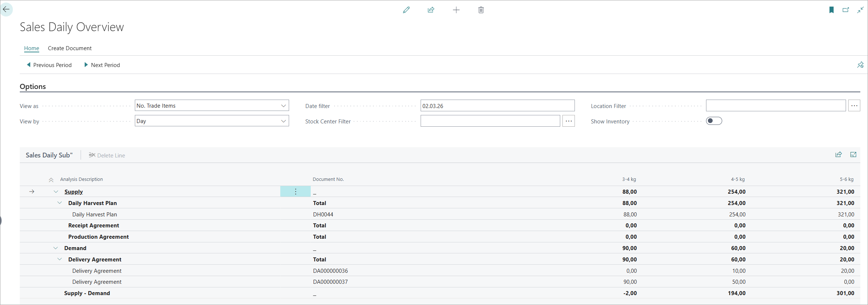This screenshot has height=305, width=868.
Task: Click the delete trash can icon
Action: tap(481, 10)
